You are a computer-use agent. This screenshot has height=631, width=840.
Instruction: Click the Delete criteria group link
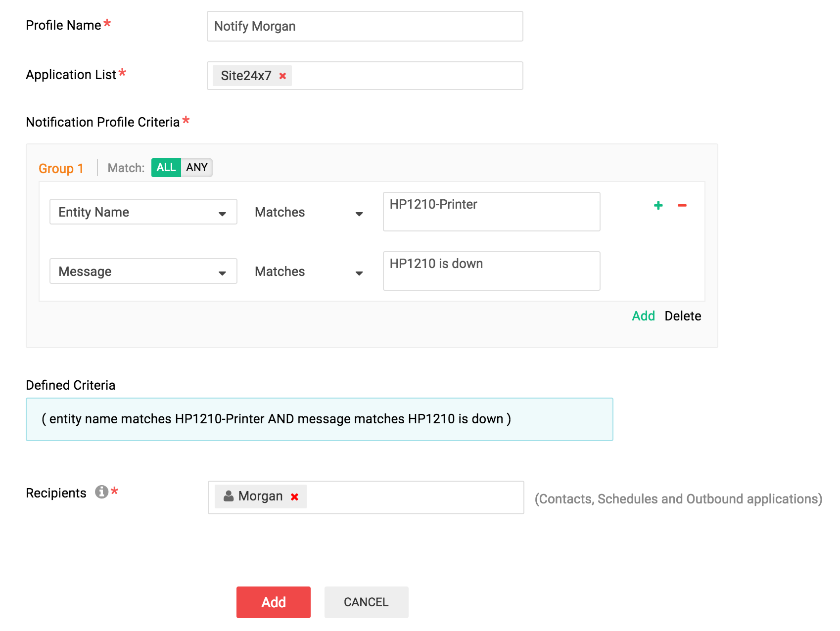tap(683, 316)
